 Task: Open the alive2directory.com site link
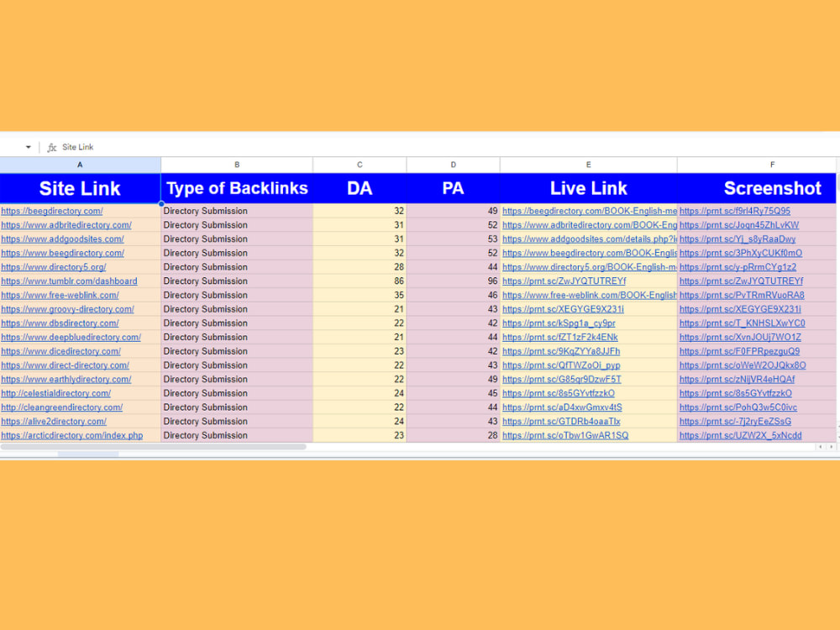click(x=54, y=422)
